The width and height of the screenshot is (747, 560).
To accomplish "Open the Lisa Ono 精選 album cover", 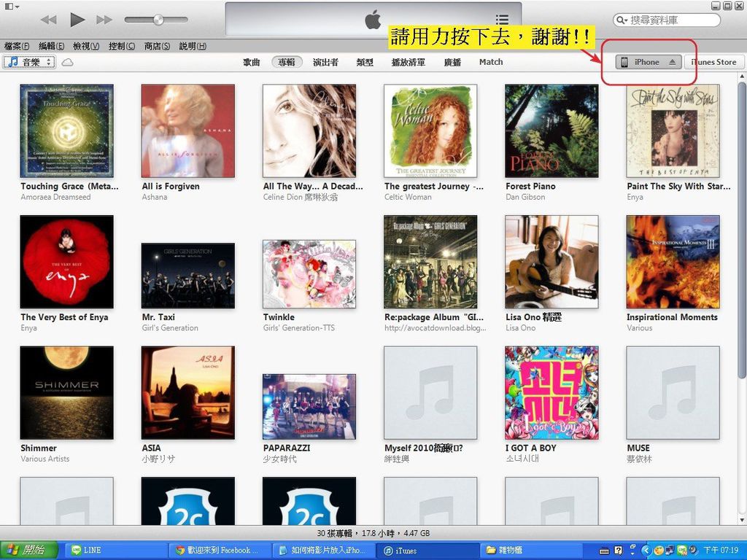I will tap(551, 262).
